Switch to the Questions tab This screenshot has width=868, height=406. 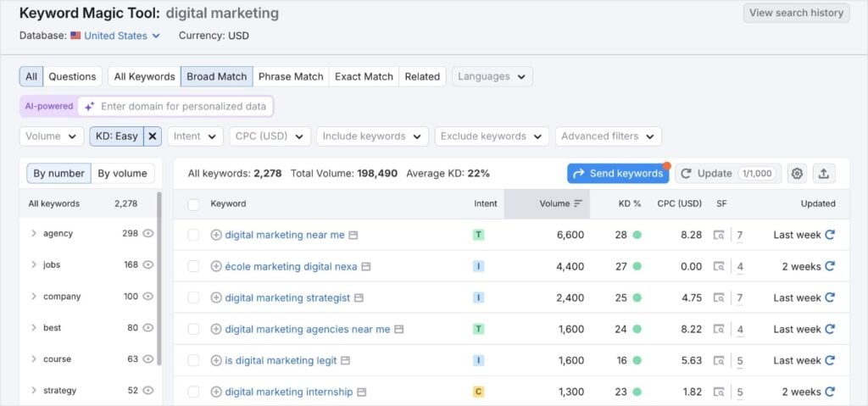coord(72,76)
